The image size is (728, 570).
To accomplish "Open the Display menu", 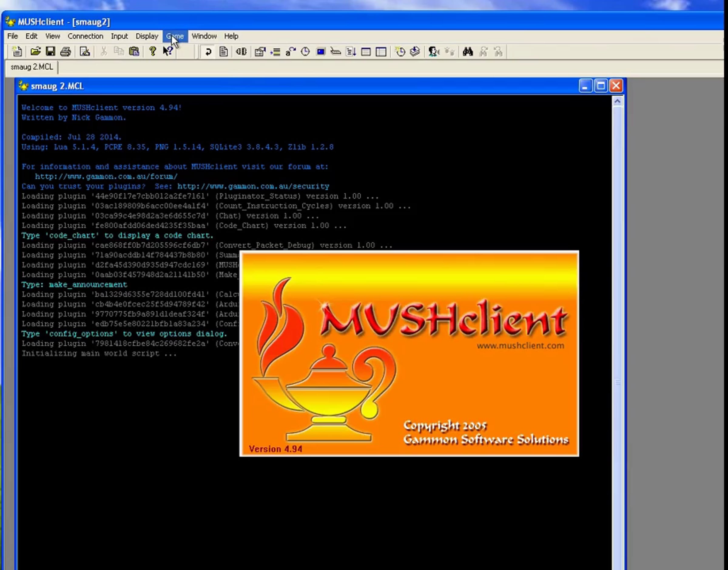I will 147,36.
